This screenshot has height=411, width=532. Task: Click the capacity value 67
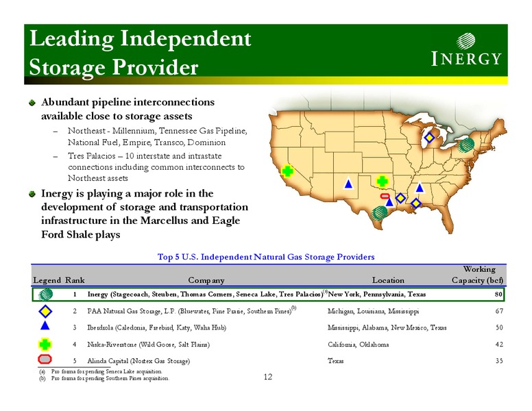tap(499, 311)
